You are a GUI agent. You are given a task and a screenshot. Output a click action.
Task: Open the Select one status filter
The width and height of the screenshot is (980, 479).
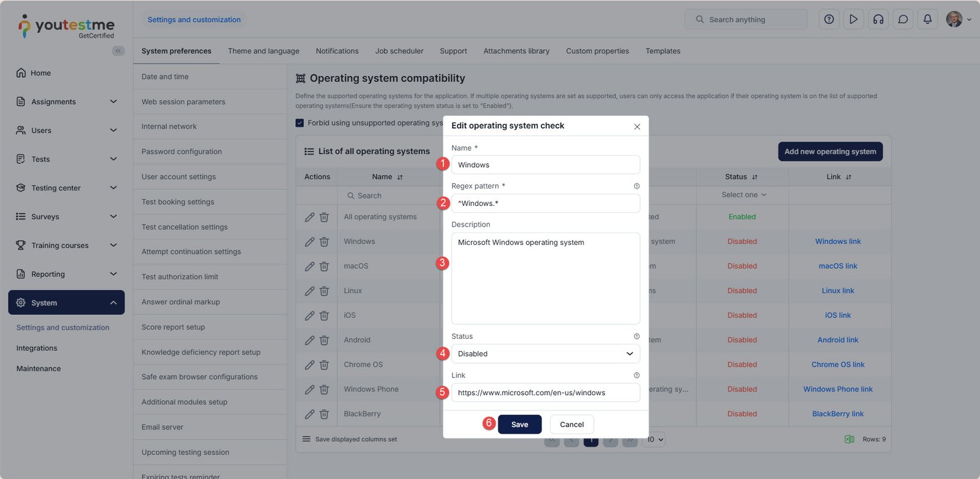[x=743, y=195]
